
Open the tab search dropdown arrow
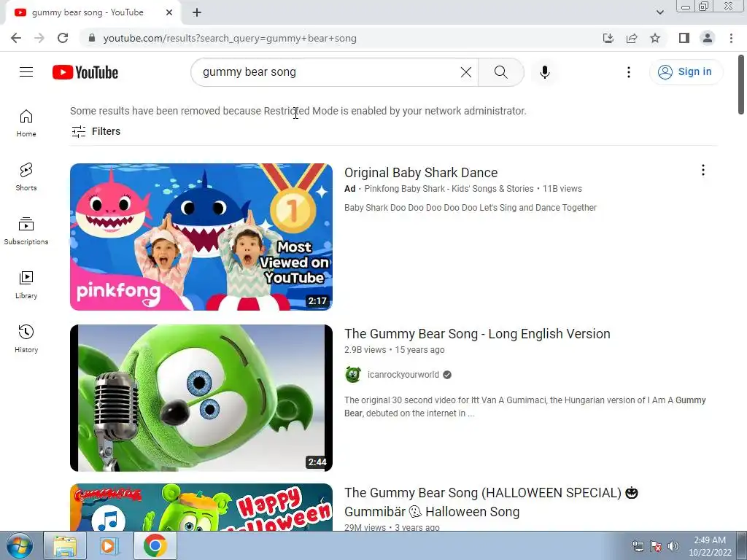(x=659, y=12)
